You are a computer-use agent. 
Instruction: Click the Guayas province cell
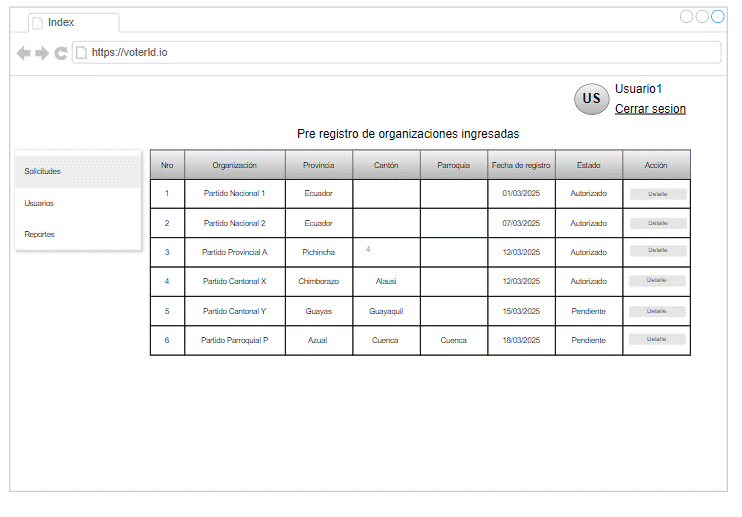pyautogui.click(x=319, y=311)
